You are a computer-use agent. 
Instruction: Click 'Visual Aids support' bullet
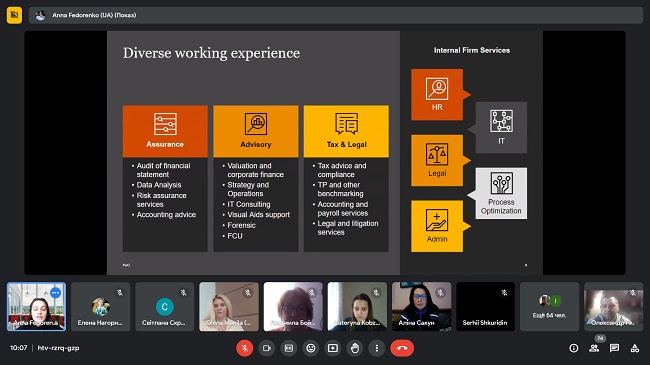point(258,215)
